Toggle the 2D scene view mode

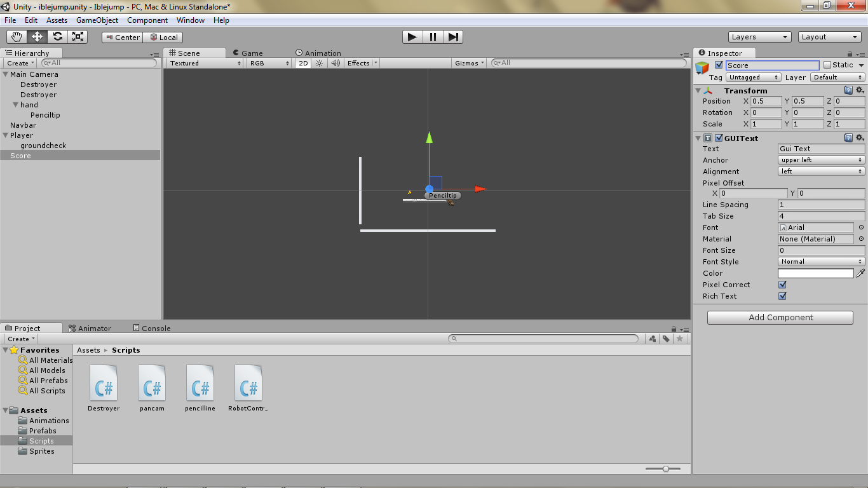tap(303, 63)
